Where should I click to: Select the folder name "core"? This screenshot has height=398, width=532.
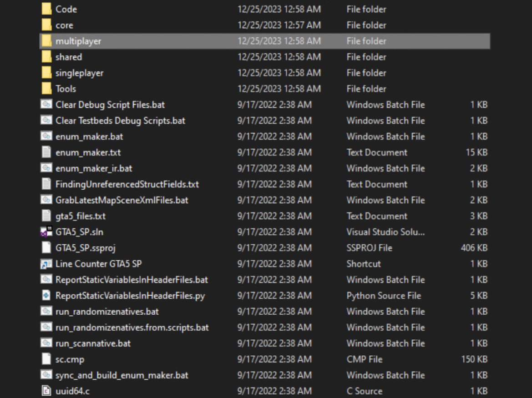coord(64,25)
